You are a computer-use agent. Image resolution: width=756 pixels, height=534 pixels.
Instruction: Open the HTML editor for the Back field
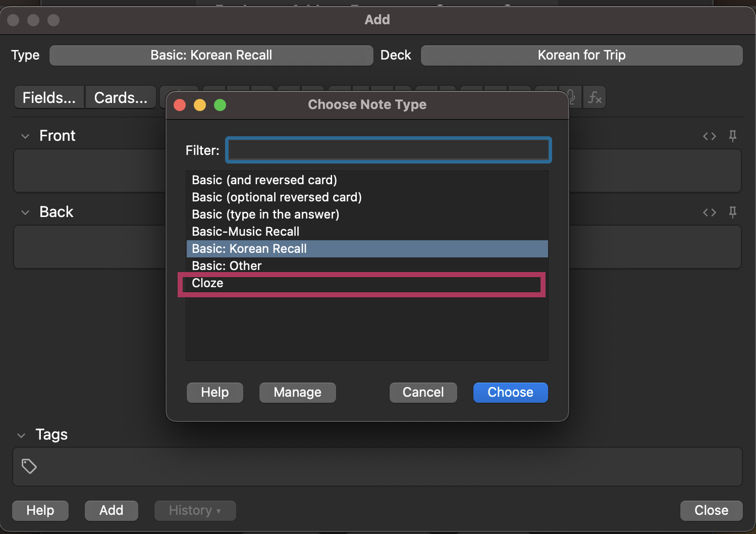tap(709, 212)
